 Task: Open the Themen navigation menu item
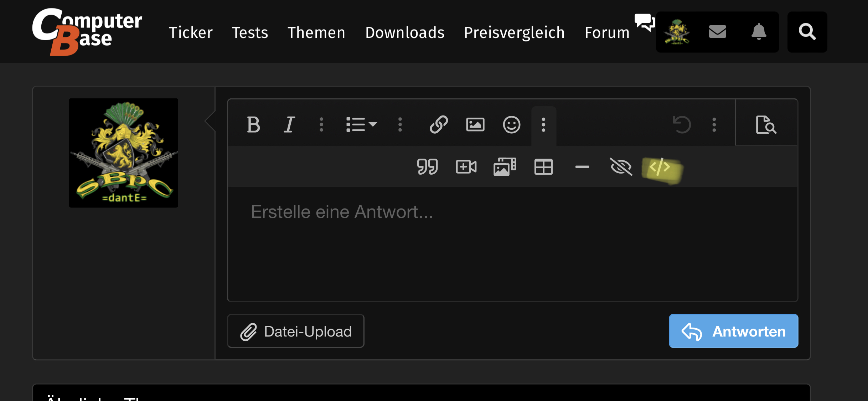(x=316, y=32)
